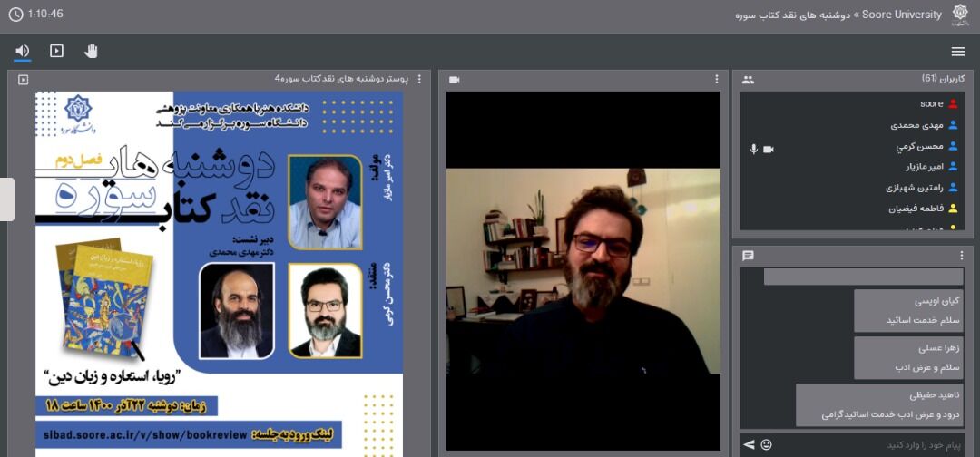This screenshot has height=457, width=980.
Task: Click the users group icon in panel header
Action: (x=748, y=80)
